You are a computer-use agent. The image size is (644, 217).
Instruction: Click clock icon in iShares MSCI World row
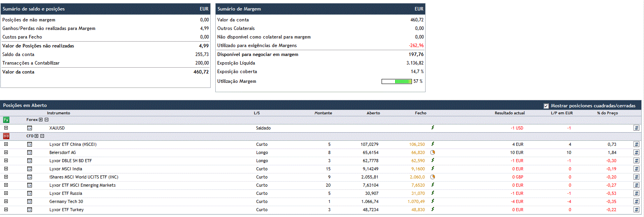(433, 177)
